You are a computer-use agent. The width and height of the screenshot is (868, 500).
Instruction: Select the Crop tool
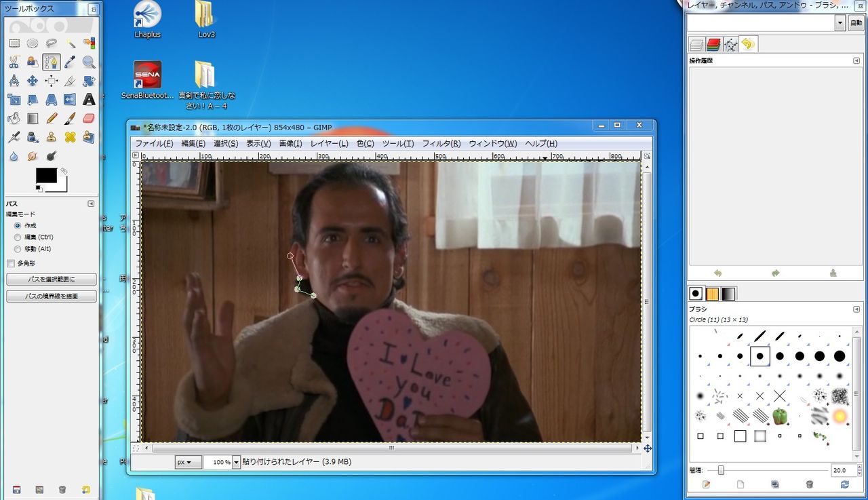70,81
